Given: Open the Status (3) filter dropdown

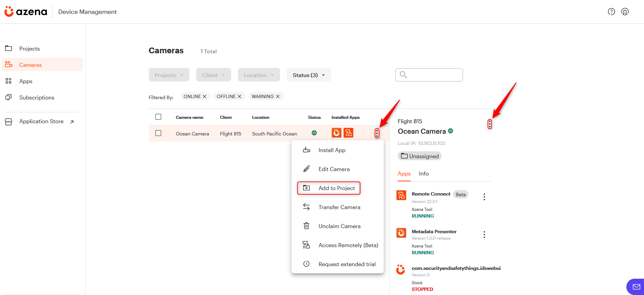Looking at the screenshot, I should 309,75.
